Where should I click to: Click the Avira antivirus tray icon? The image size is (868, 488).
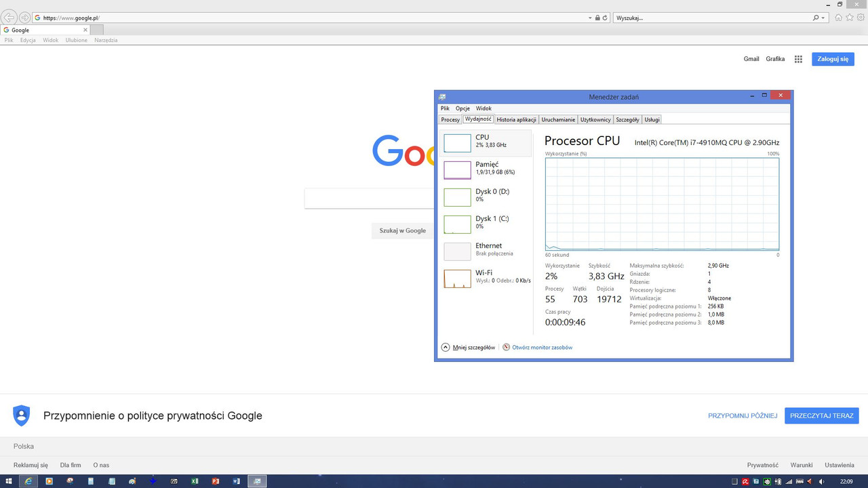(745, 481)
